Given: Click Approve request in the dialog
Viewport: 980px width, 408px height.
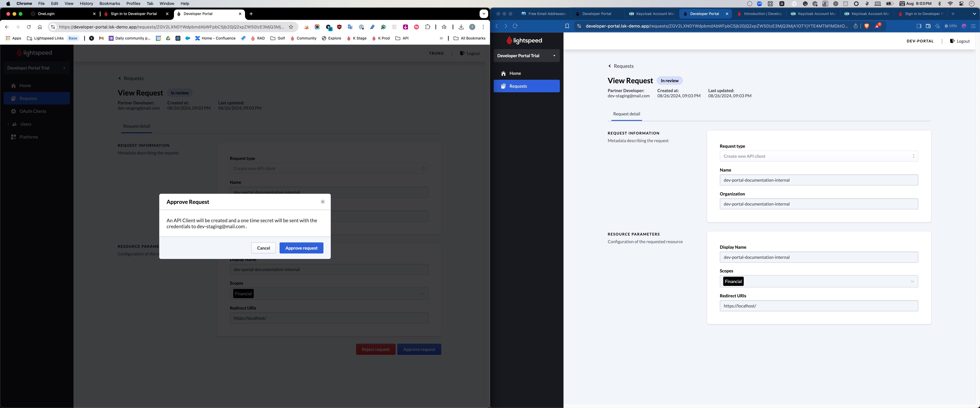Looking at the screenshot, I should point(301,248).
